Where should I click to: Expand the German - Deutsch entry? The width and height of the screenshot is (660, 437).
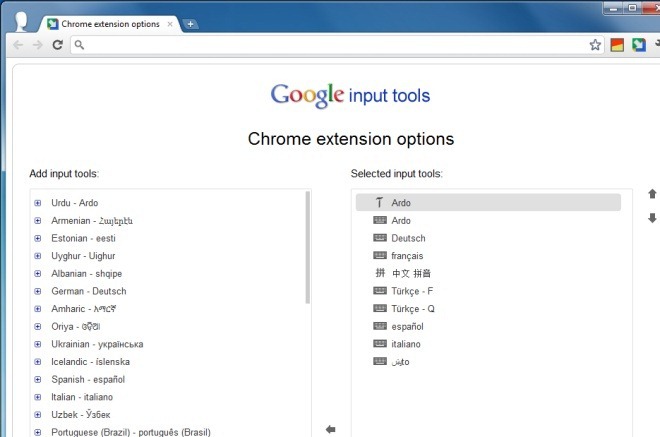pos(38,291)
